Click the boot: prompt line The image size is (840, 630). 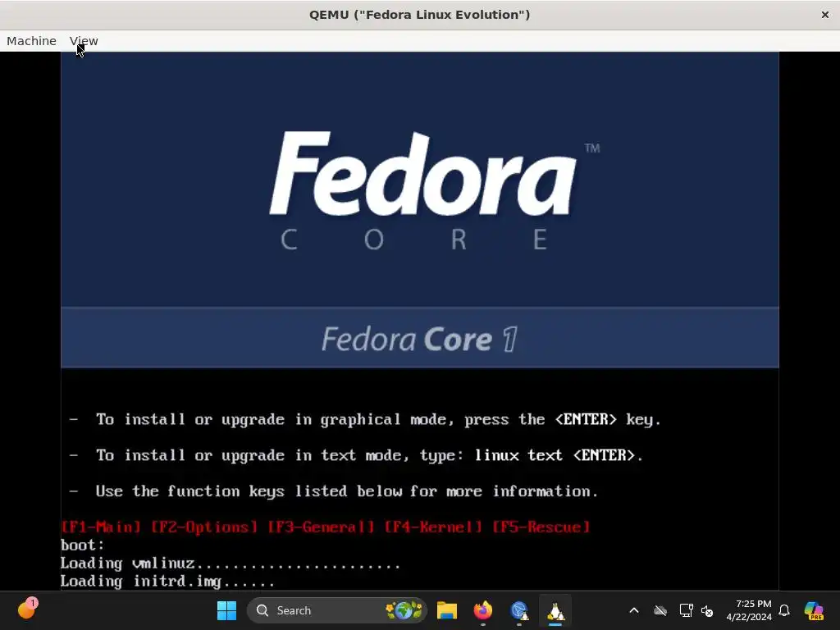[x=83, y=545]
